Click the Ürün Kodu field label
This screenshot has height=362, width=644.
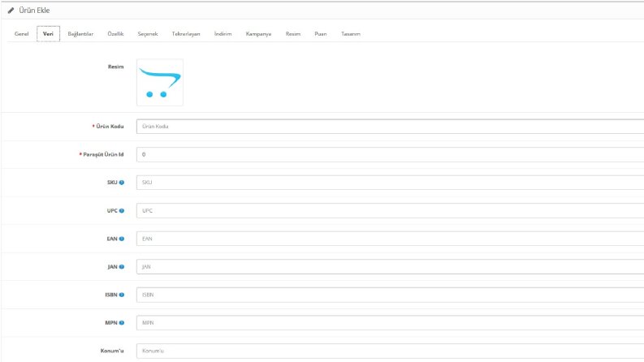click(110, 127)
